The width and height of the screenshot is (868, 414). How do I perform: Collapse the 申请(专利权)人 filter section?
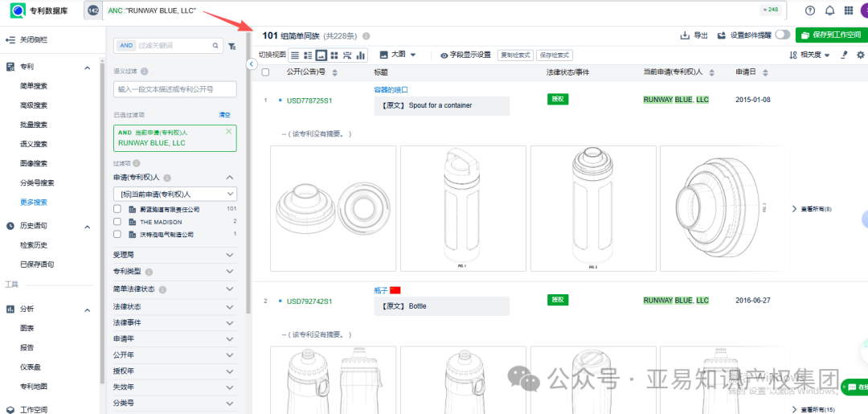pyautogui.click(x=231, y=178)
